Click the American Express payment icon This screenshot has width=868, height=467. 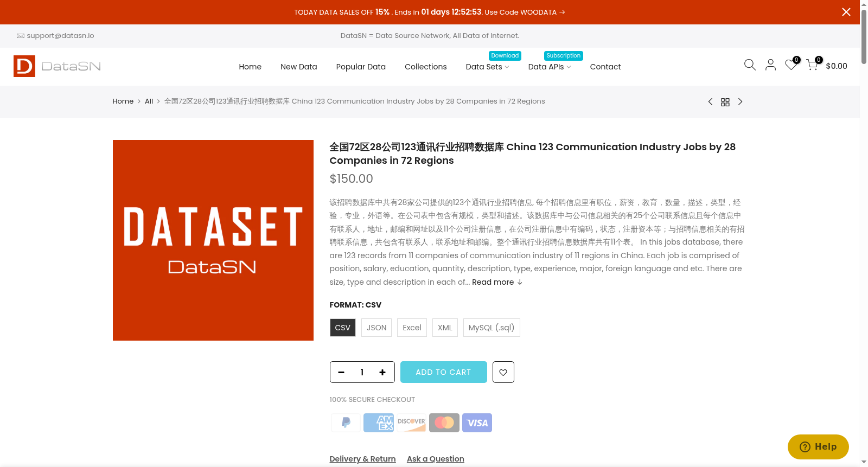tap(379, 423)
